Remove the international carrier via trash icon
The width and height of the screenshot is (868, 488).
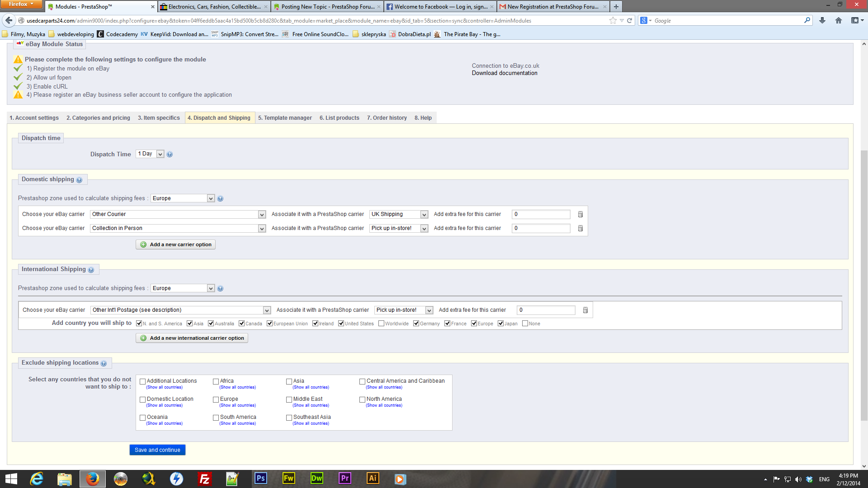point(585,310)
